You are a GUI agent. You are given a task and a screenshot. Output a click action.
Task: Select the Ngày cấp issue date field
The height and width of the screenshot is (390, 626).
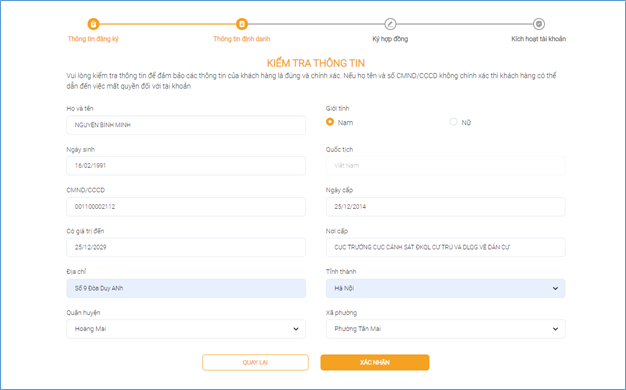tap(446, 207)
